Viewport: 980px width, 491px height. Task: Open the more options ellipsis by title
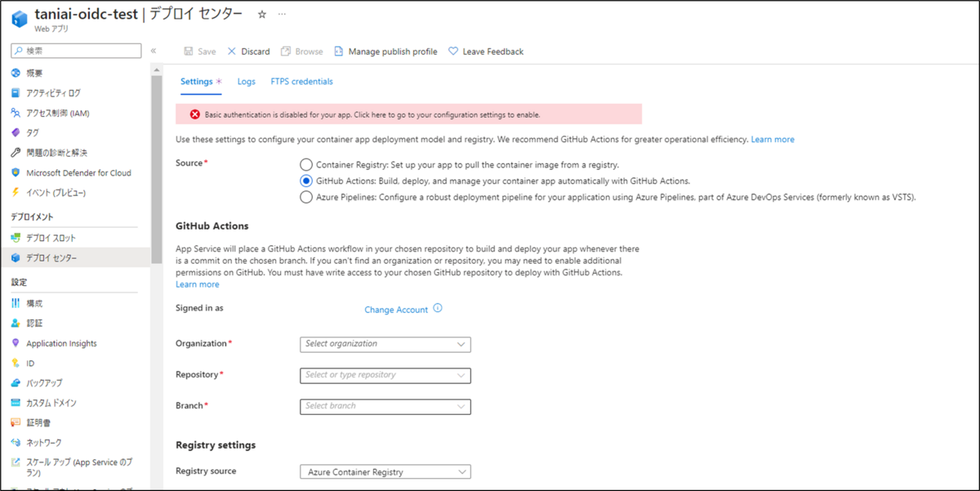[283, 14]
